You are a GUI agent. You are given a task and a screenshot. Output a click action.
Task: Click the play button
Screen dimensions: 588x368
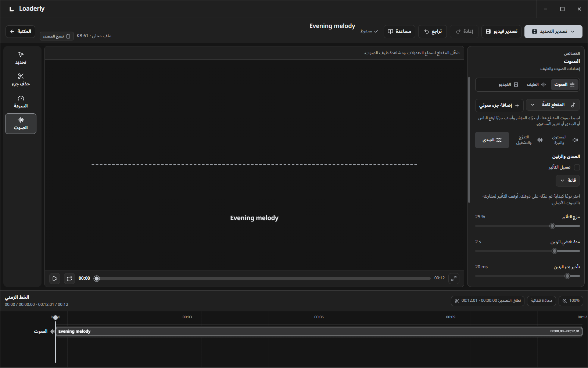point(55,279)
